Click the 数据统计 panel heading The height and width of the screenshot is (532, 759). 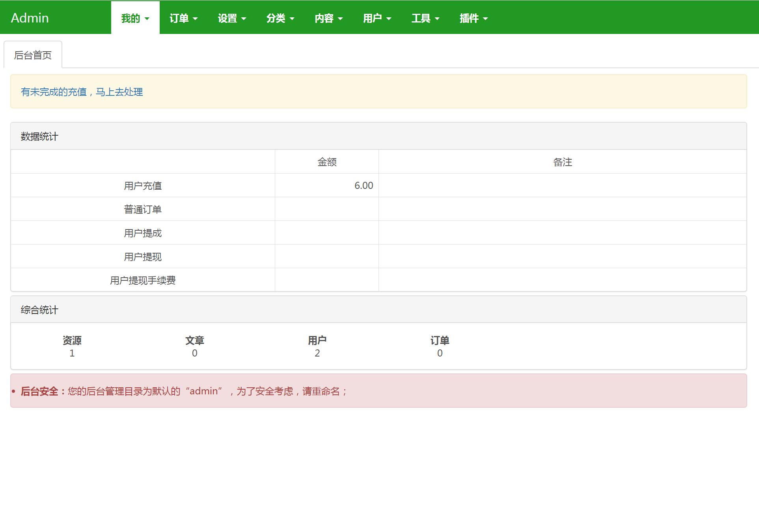pos(379,136)
